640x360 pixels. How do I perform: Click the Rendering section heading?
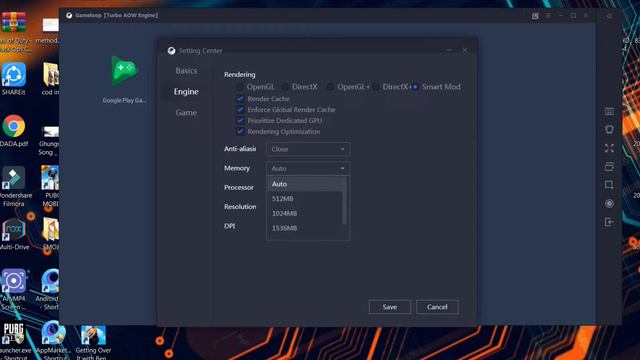click(x=240, y=75)
